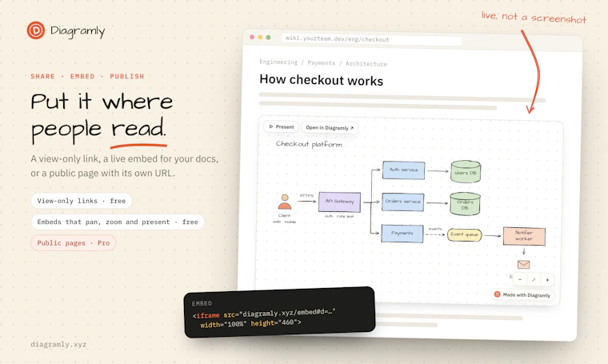Click the Present button in the embed
608x364 pixels.
click(x=282, y=126)
